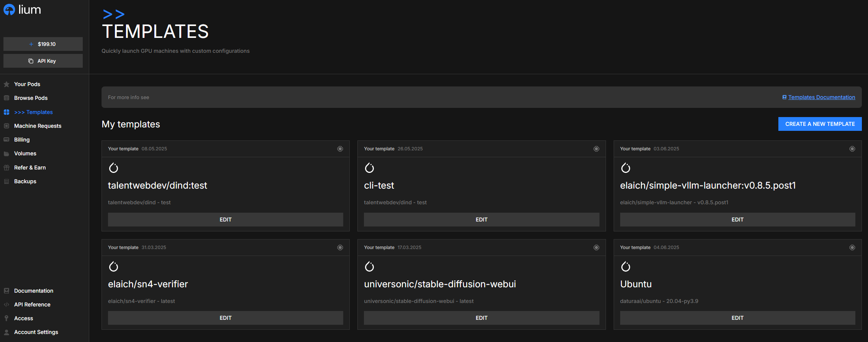Select radio on elaich/sn4-verifier template card
This screenshot has width=868, height=342.
tap(340, 248)
